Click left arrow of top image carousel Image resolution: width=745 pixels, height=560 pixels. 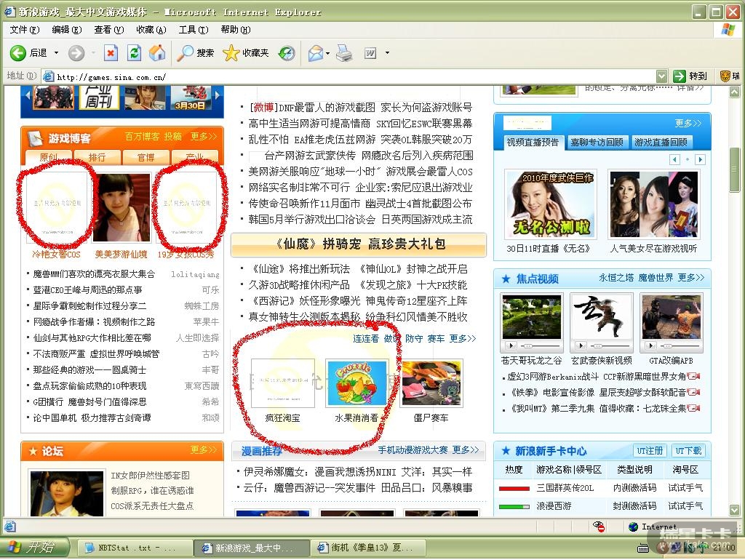28,95
